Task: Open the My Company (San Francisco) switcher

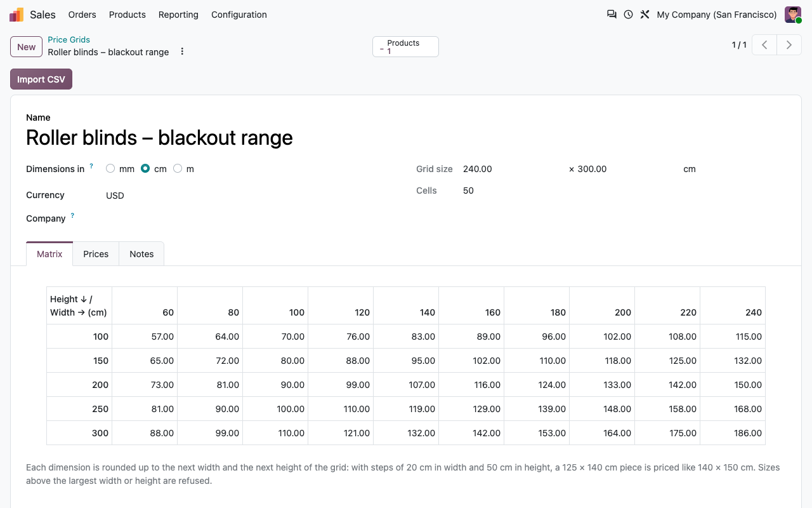Action: point(717,15)
